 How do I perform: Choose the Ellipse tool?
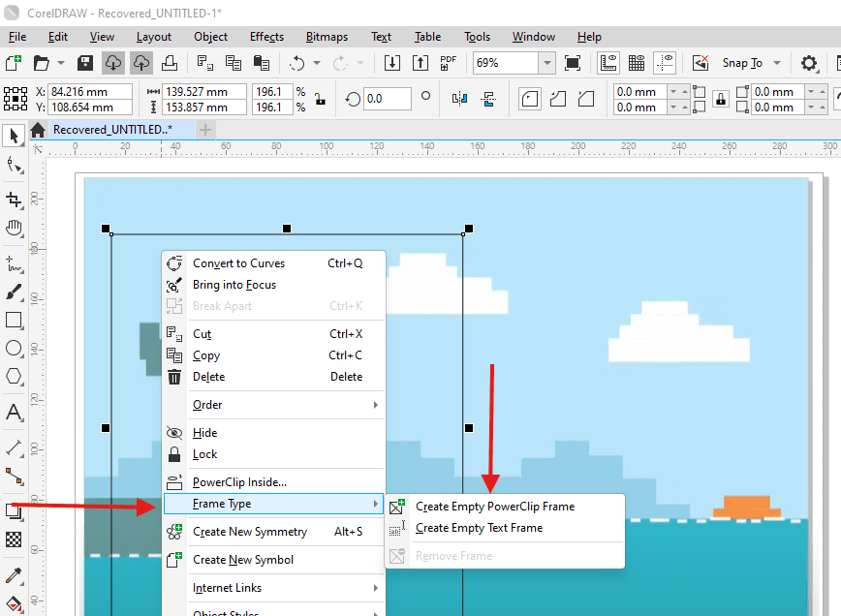pos(14,348)
